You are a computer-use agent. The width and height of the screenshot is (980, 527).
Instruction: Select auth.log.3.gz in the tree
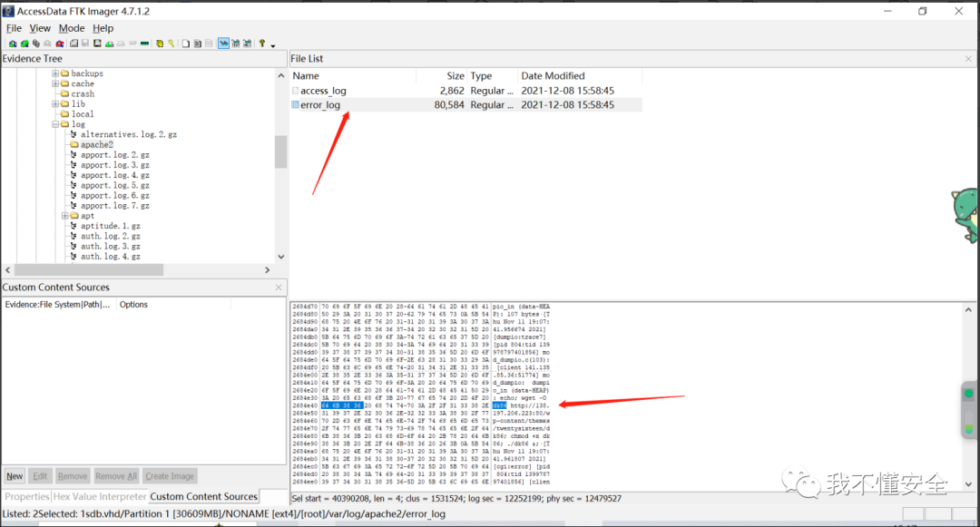point(110,246)
